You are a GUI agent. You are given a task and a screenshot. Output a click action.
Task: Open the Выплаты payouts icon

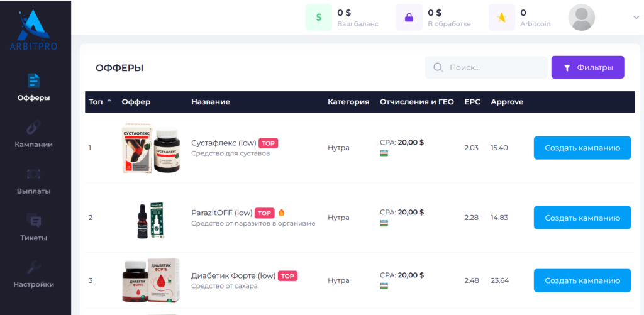coord(33,174)
